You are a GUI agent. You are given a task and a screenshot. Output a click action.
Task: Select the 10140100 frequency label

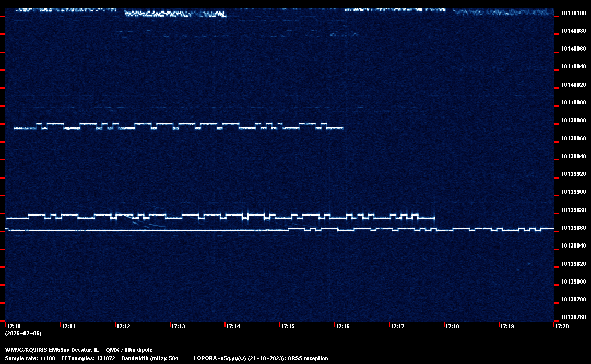click(x=573, y=13)
